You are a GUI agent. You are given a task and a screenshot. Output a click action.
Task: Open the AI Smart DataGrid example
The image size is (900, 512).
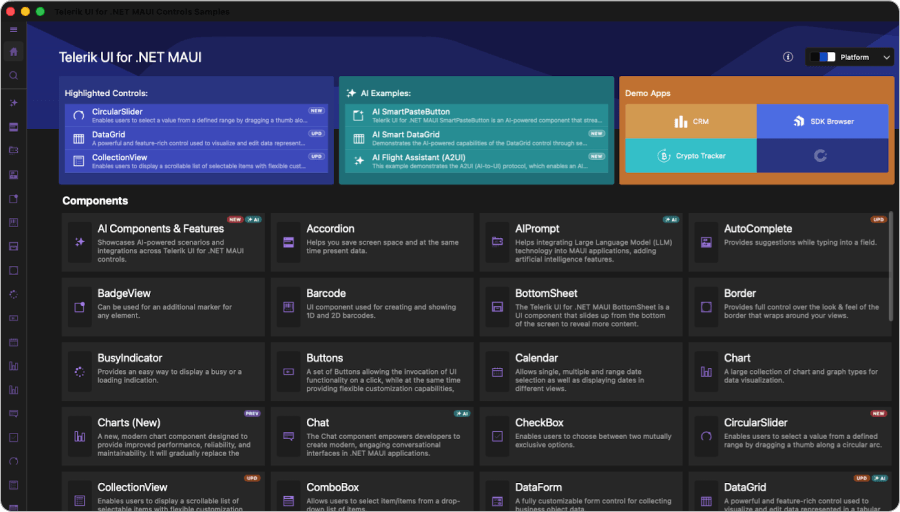point(476,138)
